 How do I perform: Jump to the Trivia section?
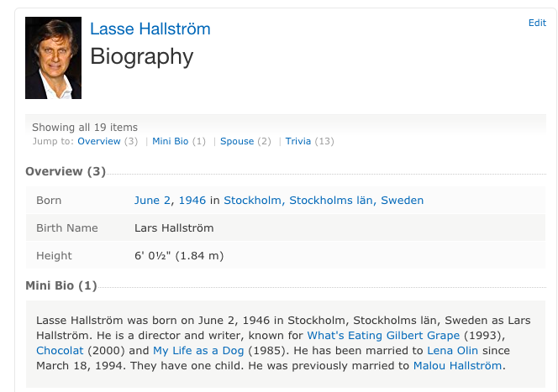tap(298, 141)
